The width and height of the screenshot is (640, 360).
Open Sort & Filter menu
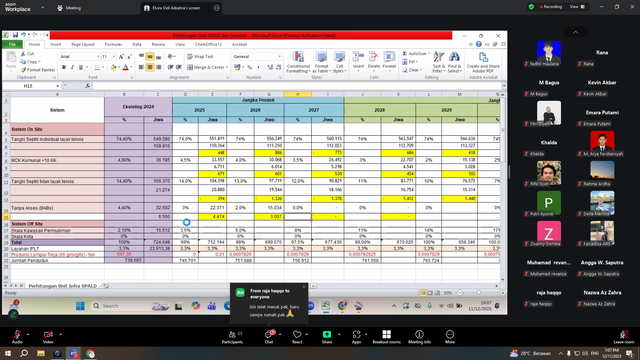[x=439, y=62]
